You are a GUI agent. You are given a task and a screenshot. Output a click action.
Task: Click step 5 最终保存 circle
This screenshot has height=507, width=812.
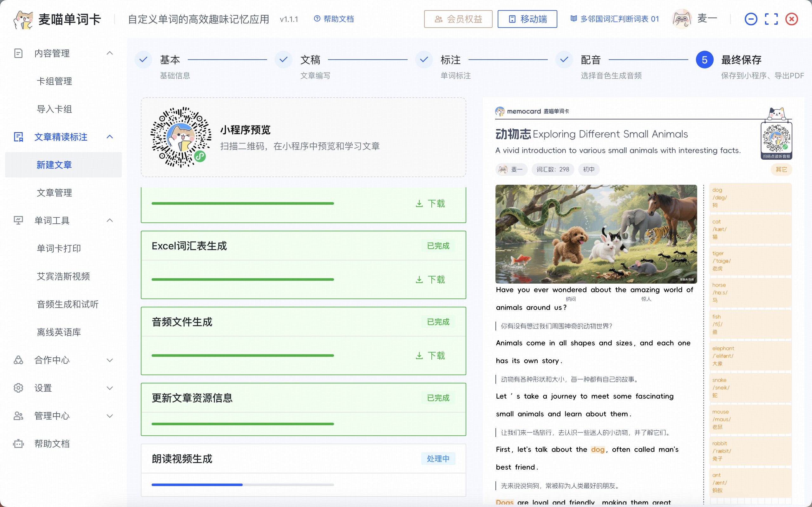pos(704,60)
